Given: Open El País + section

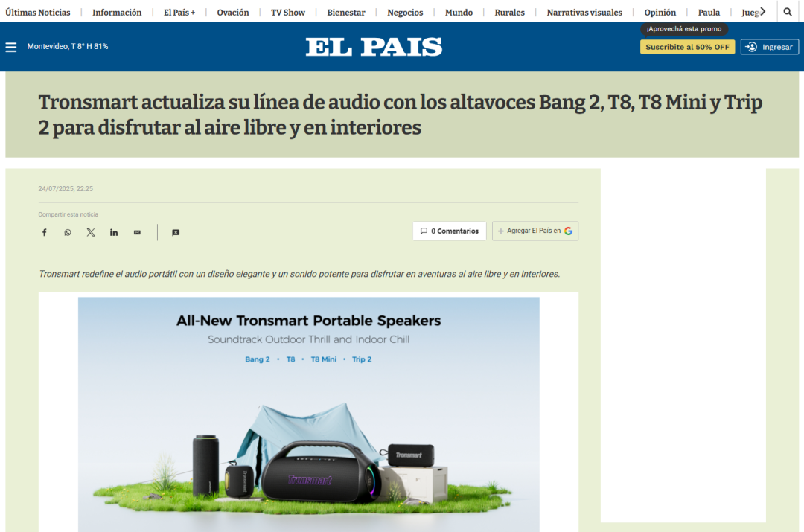Looking at the screenshot, I should coord(179,13).
